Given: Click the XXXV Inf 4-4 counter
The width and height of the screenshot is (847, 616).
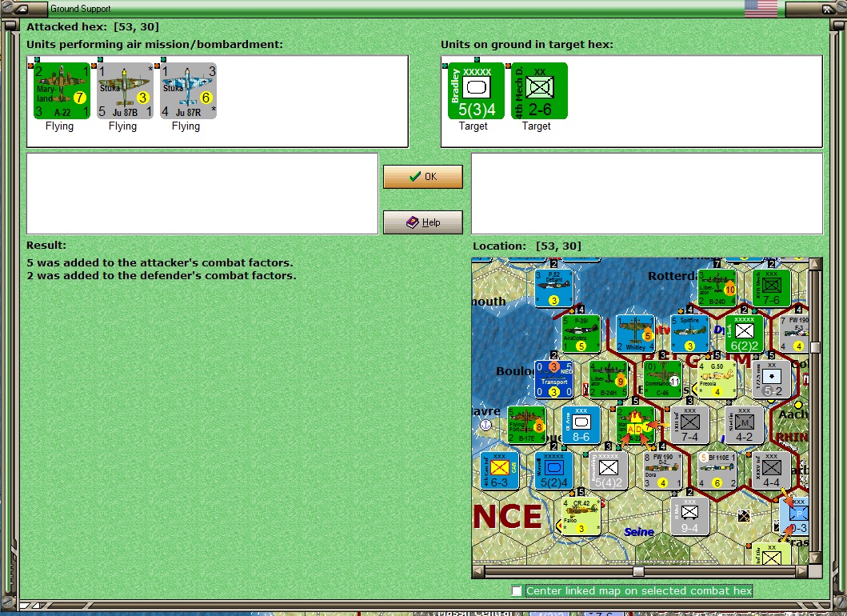Looking at the screenshot, I should (771, 471).
